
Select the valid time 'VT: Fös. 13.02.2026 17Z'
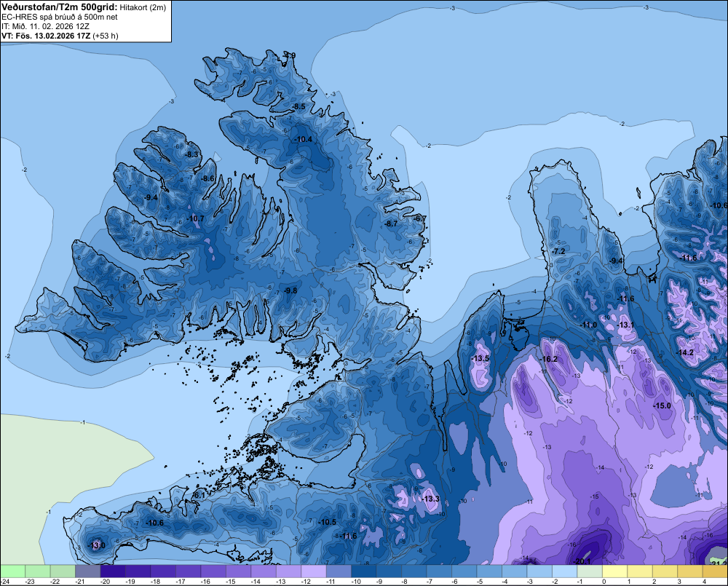[x=46, y=36]
